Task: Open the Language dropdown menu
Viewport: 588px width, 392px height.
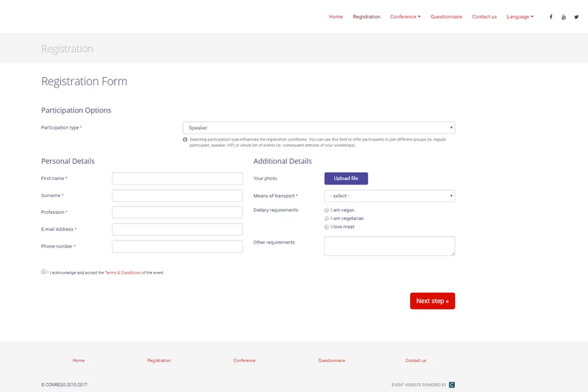Action: click(520, 17)
